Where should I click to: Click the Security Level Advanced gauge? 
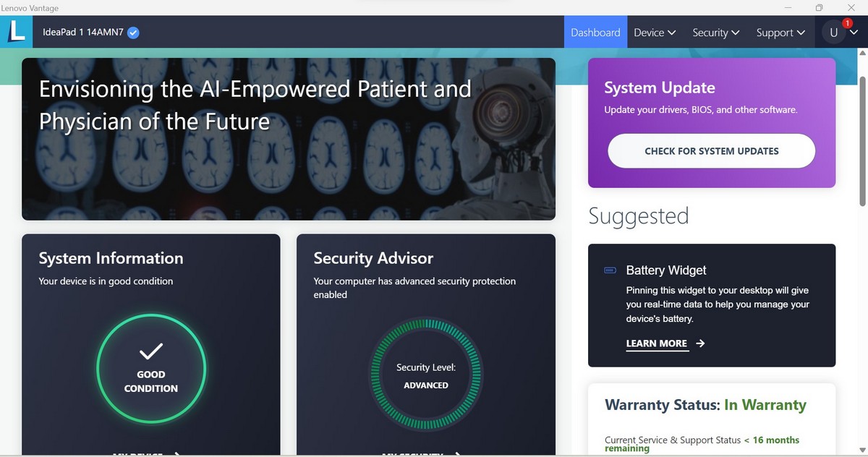click(426, 375)
